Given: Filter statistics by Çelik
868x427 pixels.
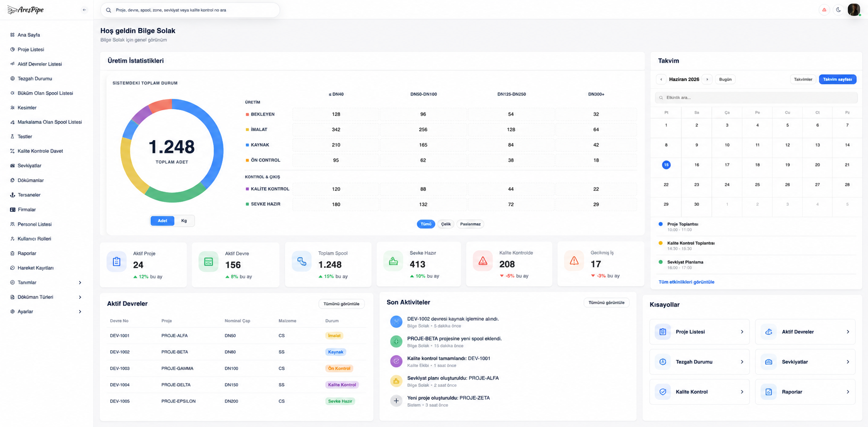Looking at the screenshot, I should click(446, 224).
